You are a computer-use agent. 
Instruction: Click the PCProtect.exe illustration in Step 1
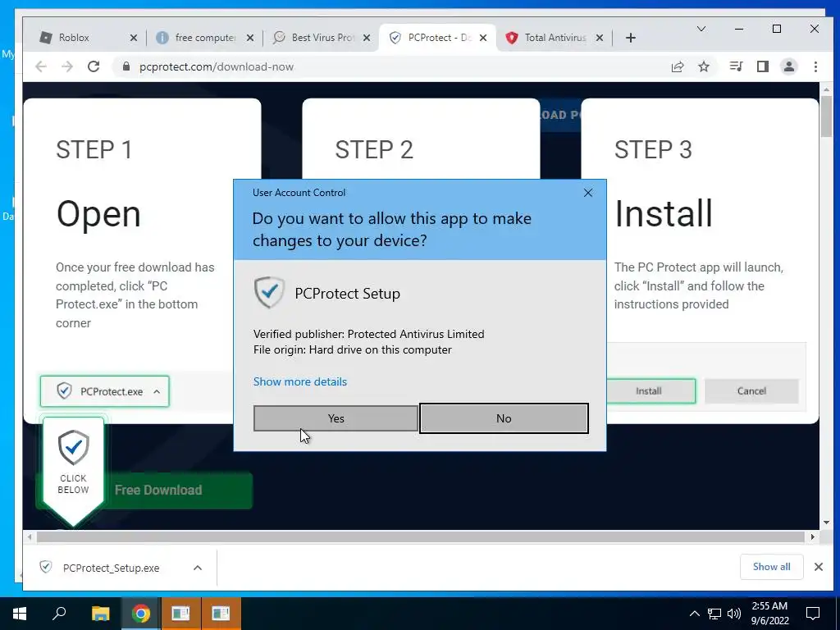click(104, 391)
